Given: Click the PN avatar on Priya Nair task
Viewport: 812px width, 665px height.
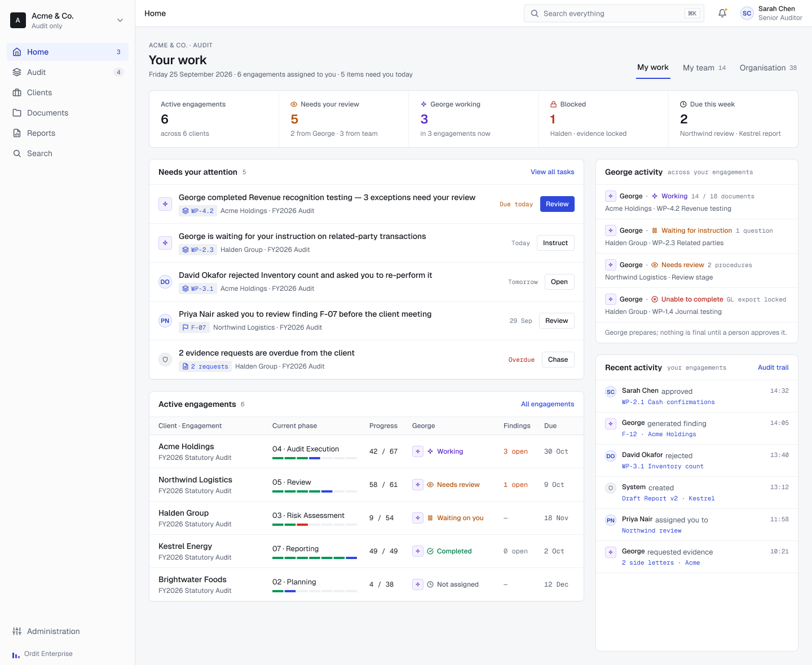Looking at the screenshot, I should [165, 321].
